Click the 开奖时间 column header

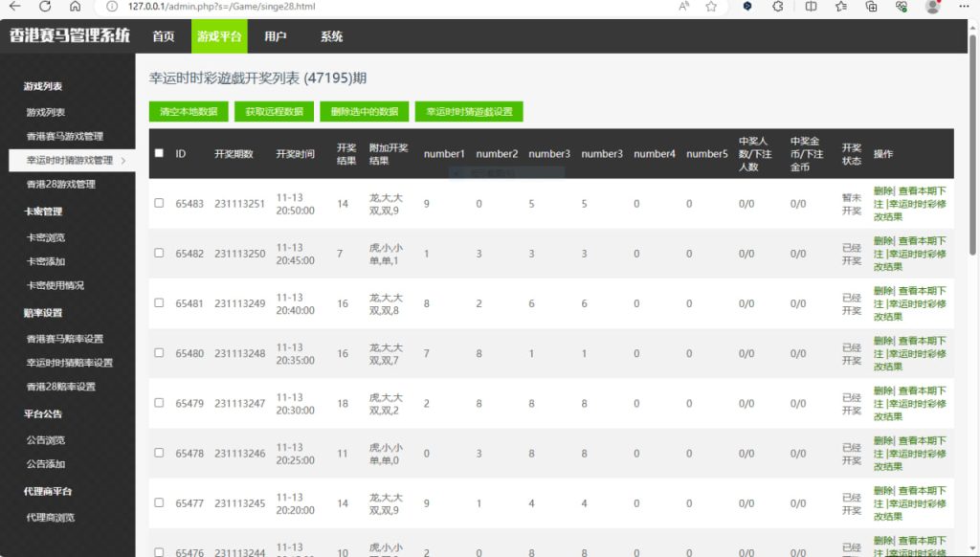(x=296, y=154)
